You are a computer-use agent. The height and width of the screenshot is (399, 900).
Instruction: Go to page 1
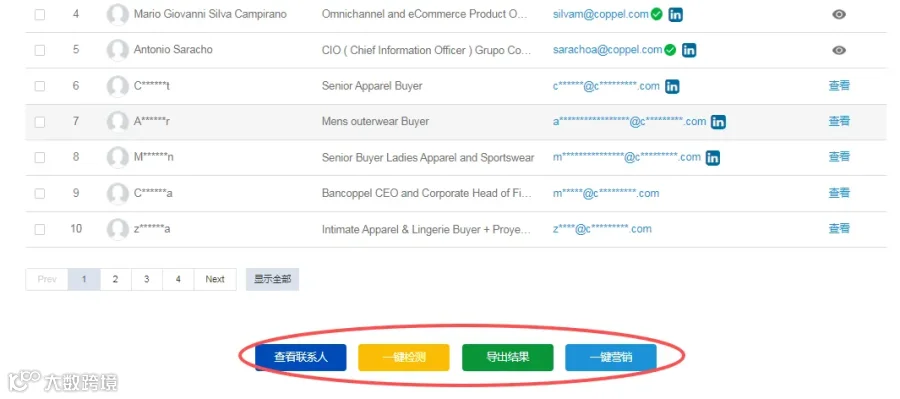click(84, 280)
